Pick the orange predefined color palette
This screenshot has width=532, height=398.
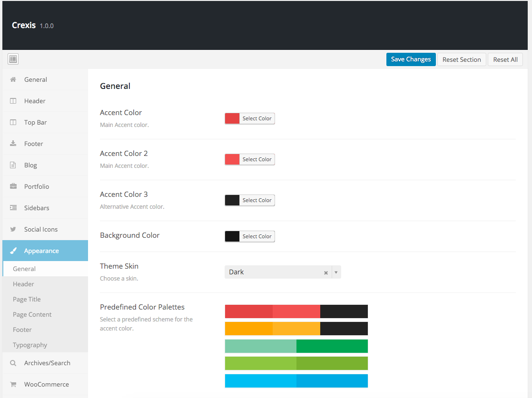tap(296, 329)
